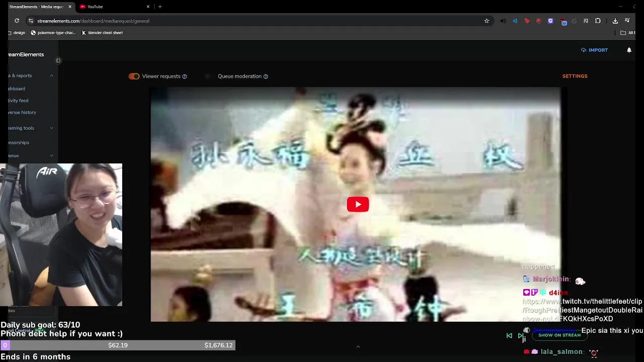
Task: Expand the bottom panel chevron-up arrow
Action: [358, 346]
